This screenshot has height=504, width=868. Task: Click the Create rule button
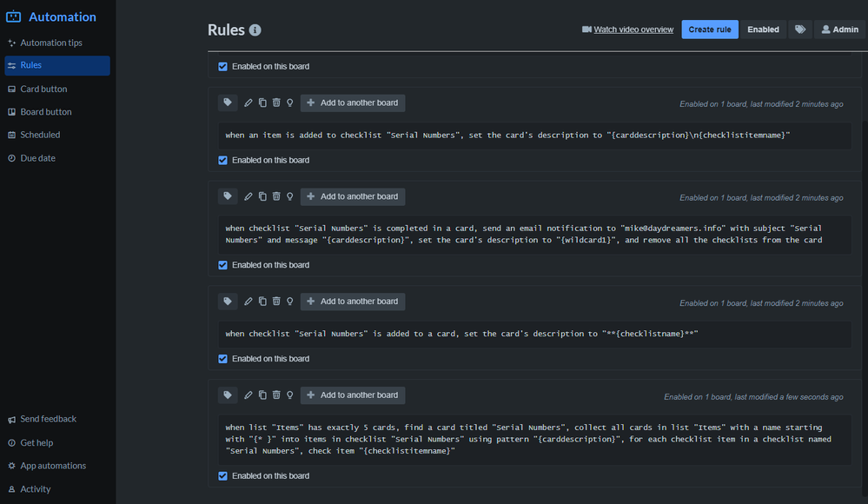point(709,29)
